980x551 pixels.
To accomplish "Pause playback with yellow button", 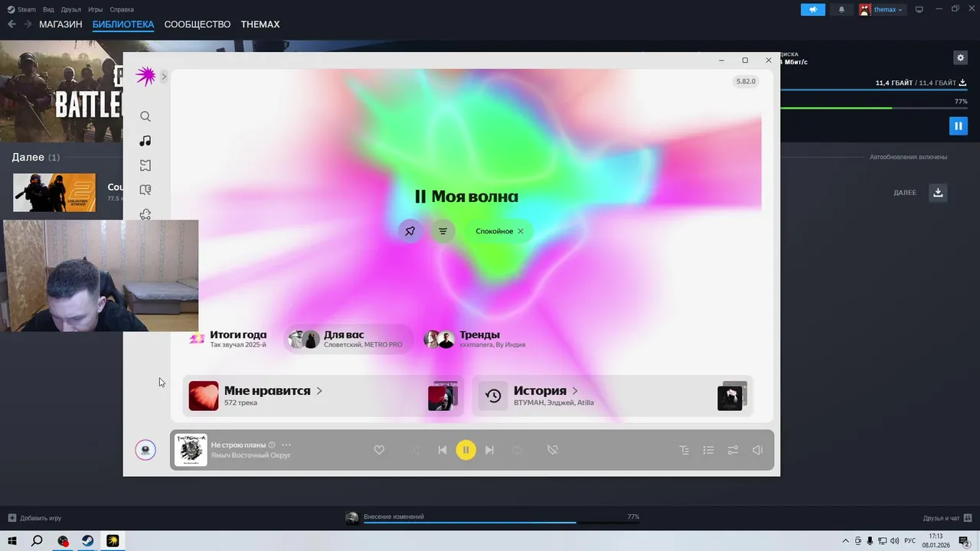I will pos(465,450).
